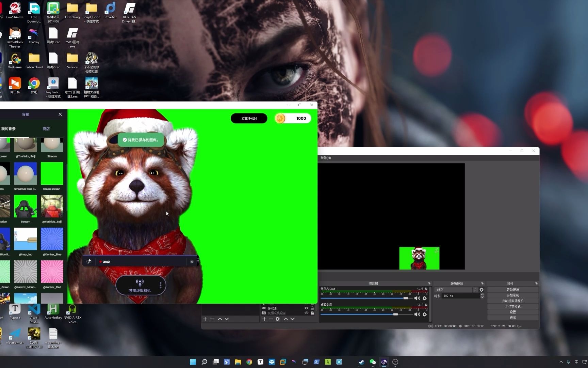The image size is (588, 368).
Task: Increase transition duration with up stepper arrow
Action: point(482,294)
